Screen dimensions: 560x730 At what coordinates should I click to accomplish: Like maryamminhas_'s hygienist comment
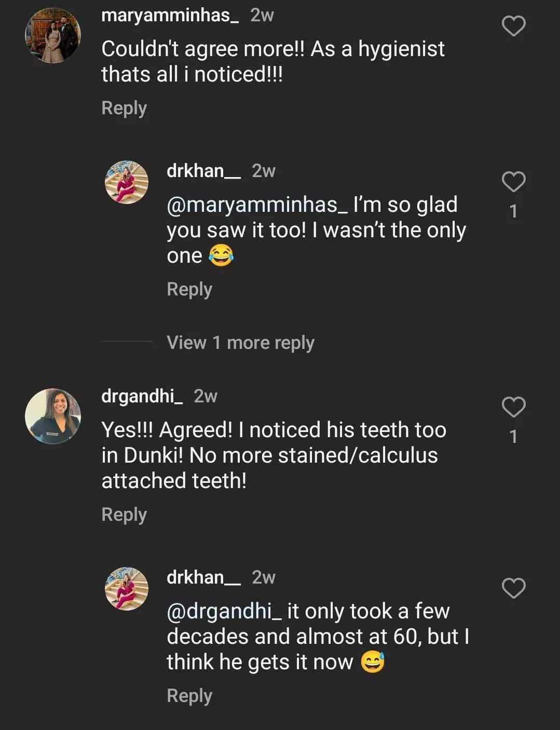[513, 26]
